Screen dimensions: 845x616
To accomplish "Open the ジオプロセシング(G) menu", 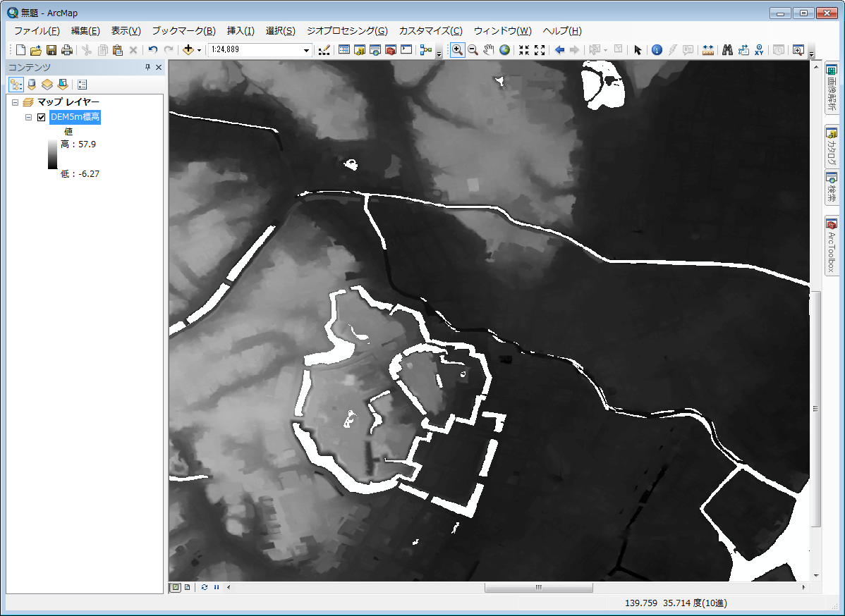I will pyautogui.click(x=347, y=31).
